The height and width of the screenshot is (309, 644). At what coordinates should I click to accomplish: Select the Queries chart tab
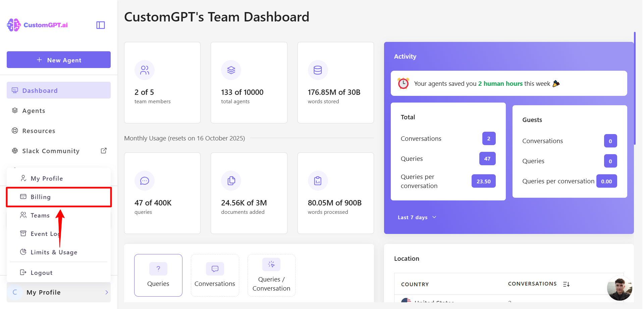(x=158, y=275)
